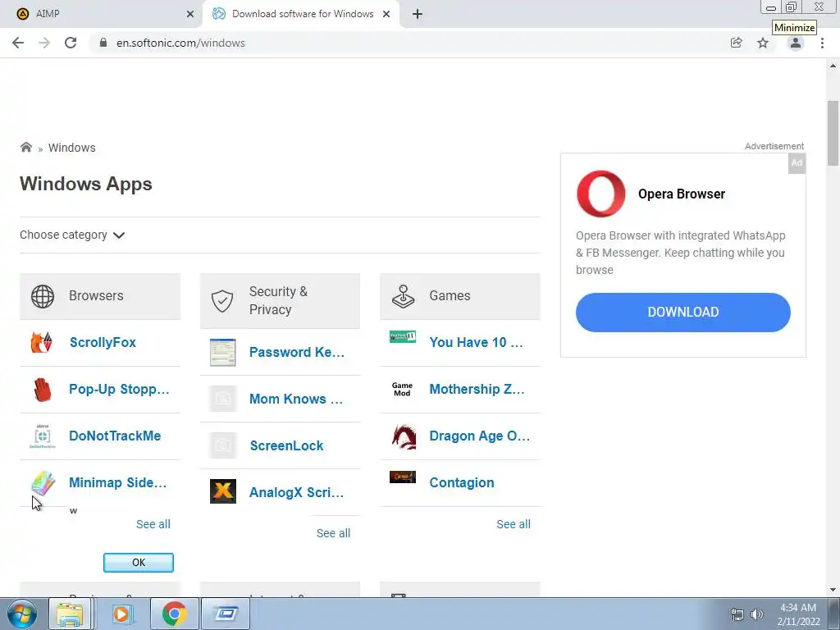Screen dimensions: 840x630
Task: Click the page vertical scrollbar thumb
Action: click(833, 133)
